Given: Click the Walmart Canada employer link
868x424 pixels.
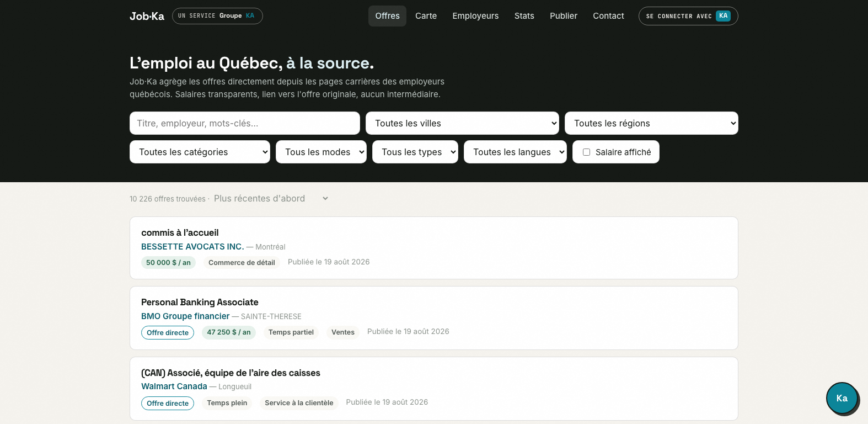Looking at the screenshot, I should tap(174, 386).
